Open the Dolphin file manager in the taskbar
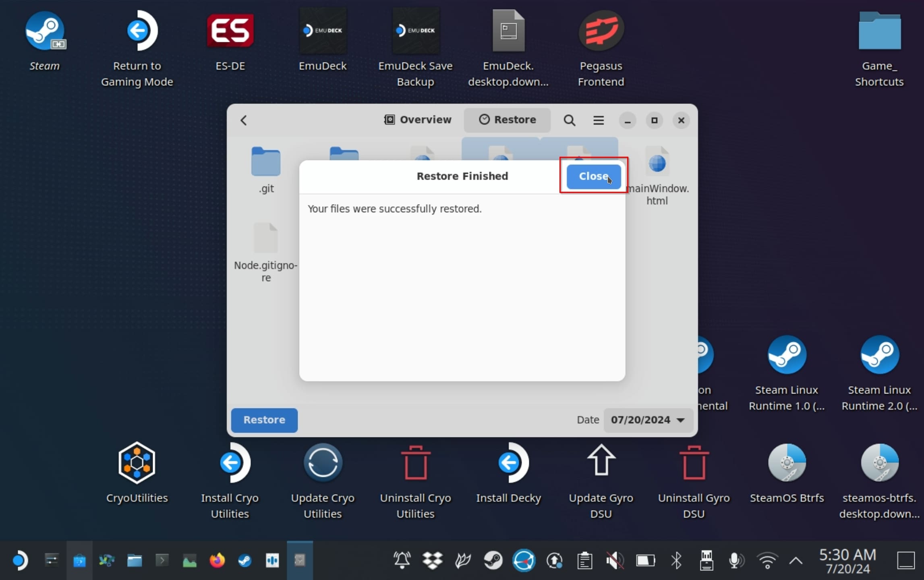Viewport: 924px width, 580px height. (x=135, y=560)
